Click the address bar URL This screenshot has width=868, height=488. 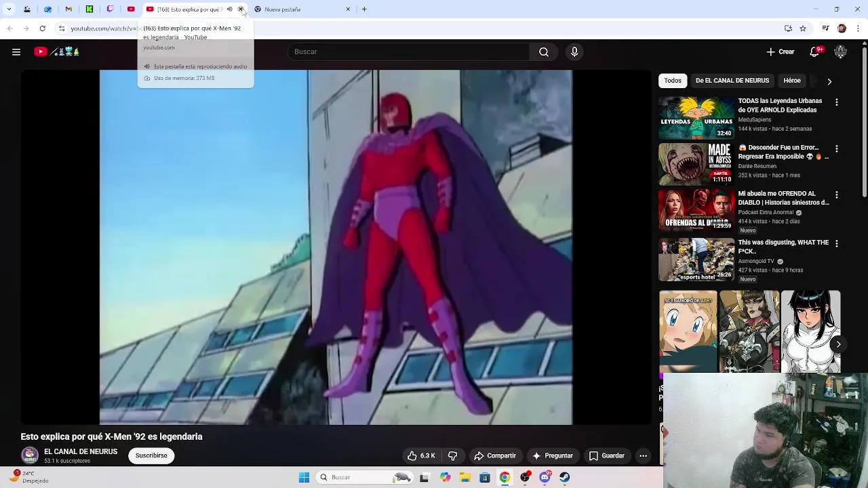(104, 28)
